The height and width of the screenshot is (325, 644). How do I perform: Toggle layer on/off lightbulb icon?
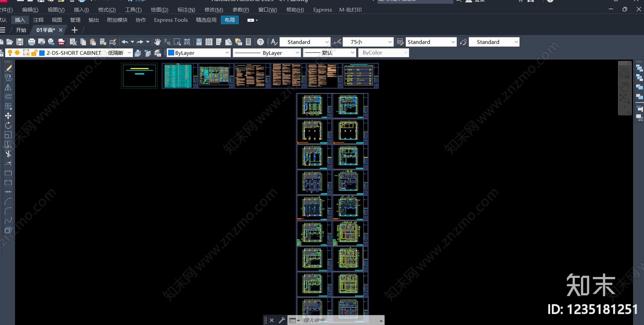pos(10,53)
